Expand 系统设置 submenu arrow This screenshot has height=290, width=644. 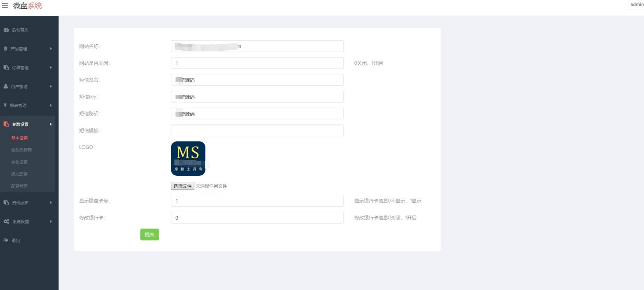point(51,221)
